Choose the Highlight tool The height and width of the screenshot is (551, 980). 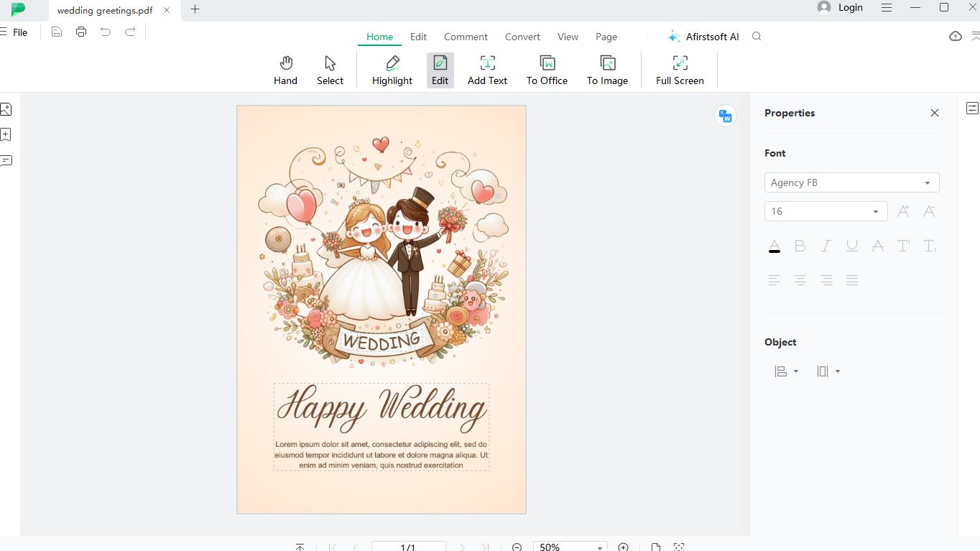click(x=392, y=70)
